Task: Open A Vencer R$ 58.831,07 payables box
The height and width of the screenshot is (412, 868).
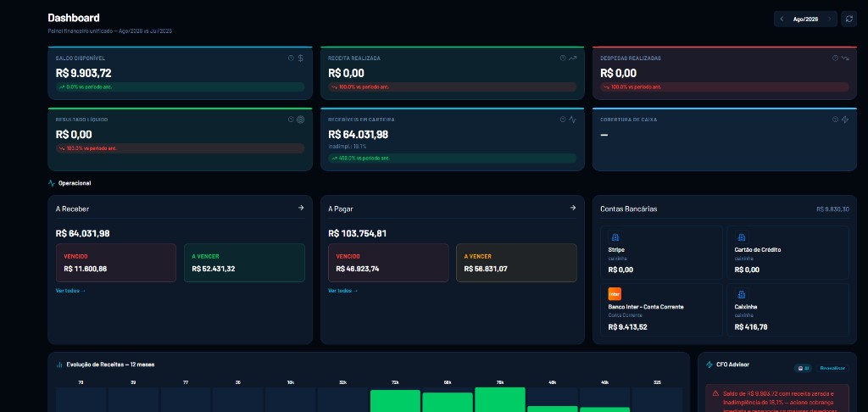Action: (x=516, y=263)
